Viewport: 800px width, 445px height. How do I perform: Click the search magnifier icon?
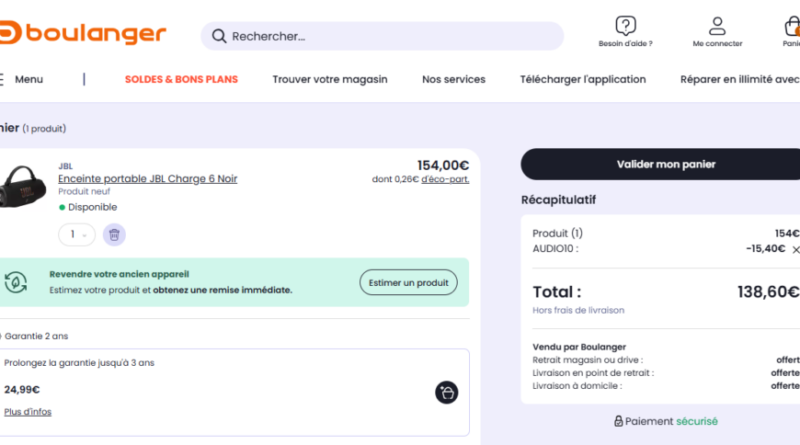[x=218, y=36]
